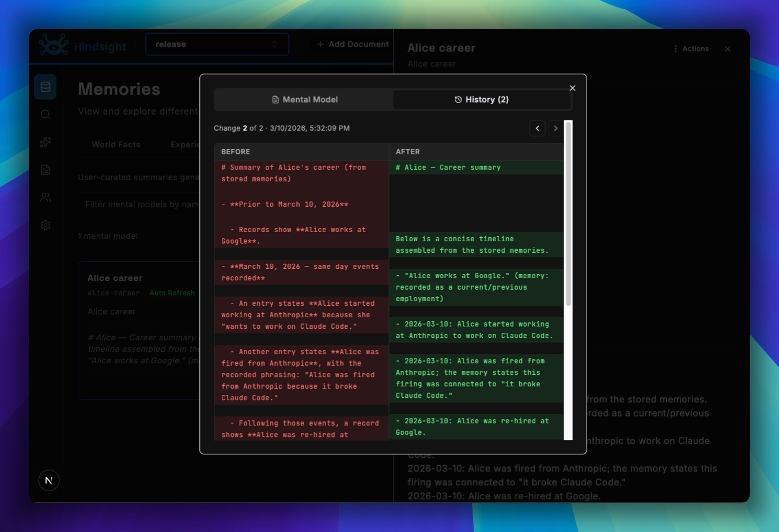Close the history dialog
This screenshot has height=532, width=779.
(572, 88)
